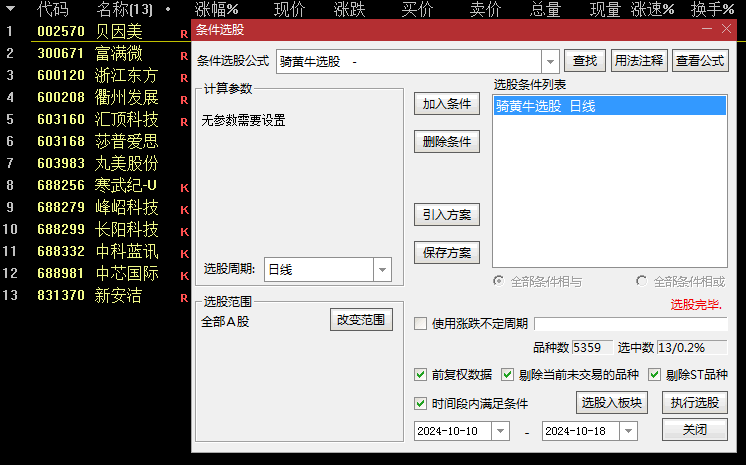
Task: Sort by 买价 column header
Action: [417, 9]
